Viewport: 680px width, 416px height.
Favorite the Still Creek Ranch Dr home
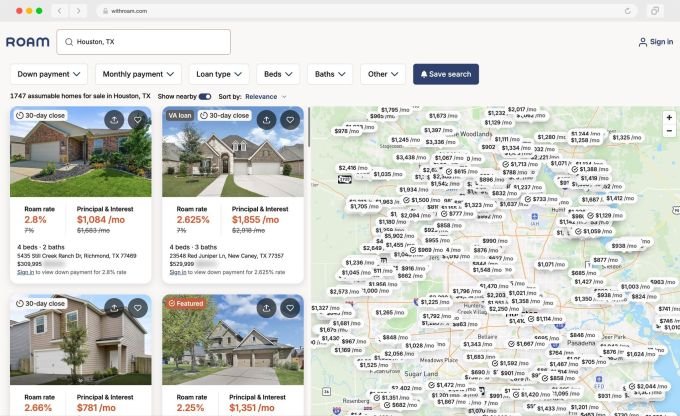pos(138,119)
